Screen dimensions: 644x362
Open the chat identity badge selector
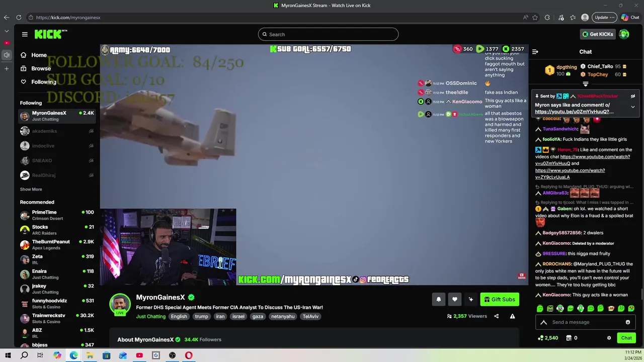[x=543, y=322]
